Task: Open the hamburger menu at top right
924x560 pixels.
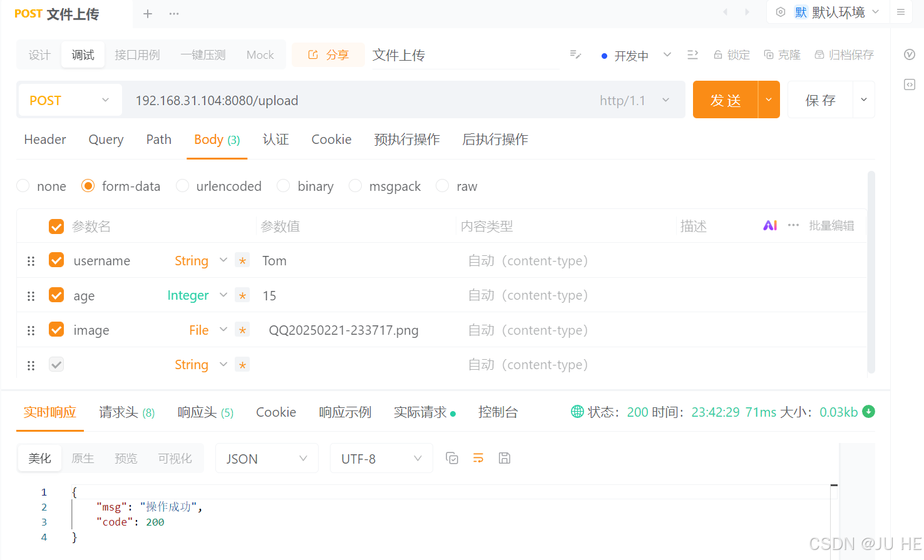Action: [x=901, y=12]
